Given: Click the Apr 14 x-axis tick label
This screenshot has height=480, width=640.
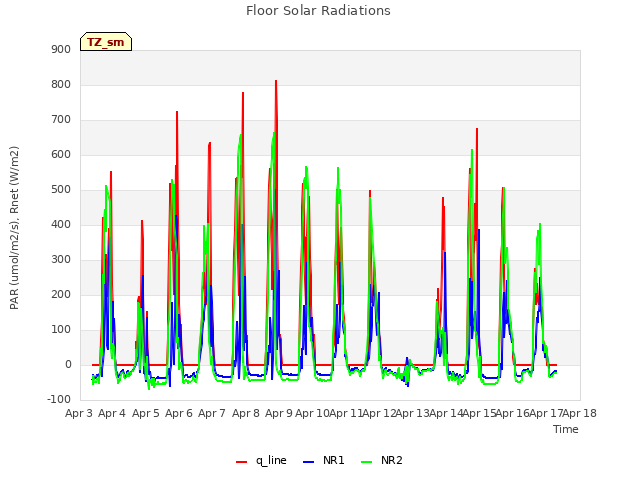Looking at the screenshot, I should (446, 413).
